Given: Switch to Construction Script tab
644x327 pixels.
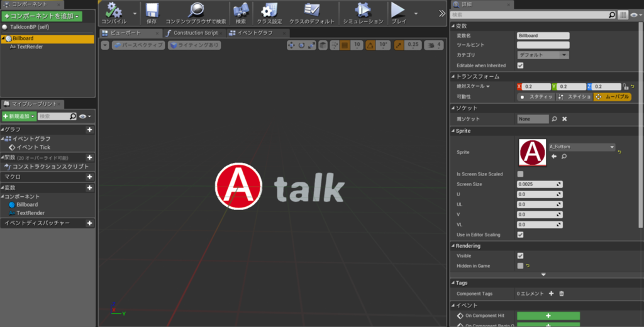Looking at the screenshot, I should [195, 33].
